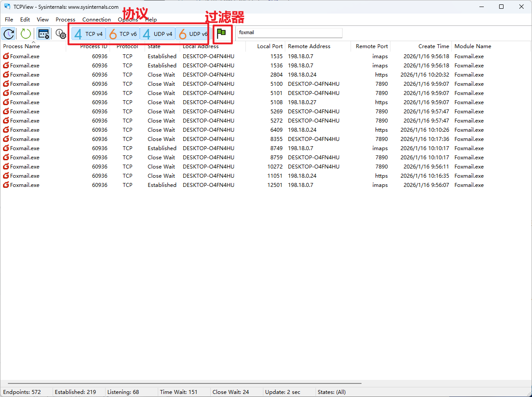The image size is (532, 397).
Task: Toggle the UDP v4 protocol filter
Action: (x=158, y=34)
